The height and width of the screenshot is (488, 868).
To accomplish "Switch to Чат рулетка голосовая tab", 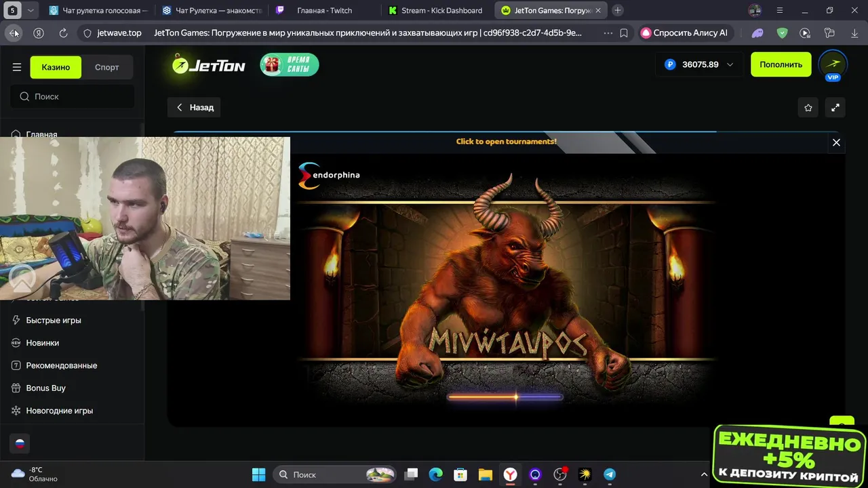I will pyautogui.click(x=98, y=10).
